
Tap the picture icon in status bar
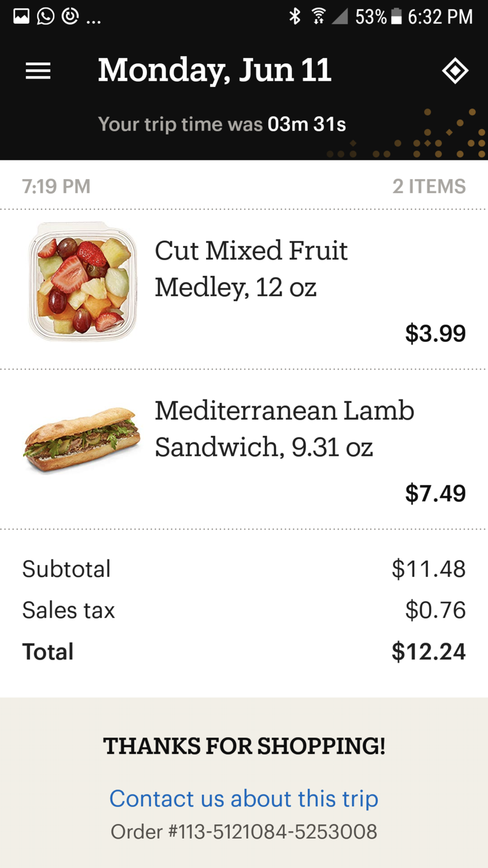coord(21,17)
